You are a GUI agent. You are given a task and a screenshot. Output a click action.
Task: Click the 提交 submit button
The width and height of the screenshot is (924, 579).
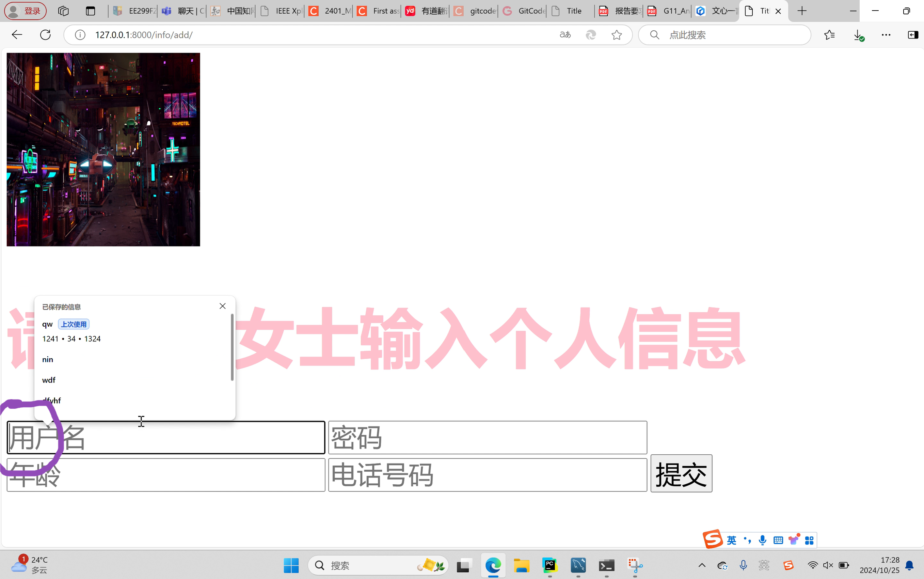click(x=681, y=473)
